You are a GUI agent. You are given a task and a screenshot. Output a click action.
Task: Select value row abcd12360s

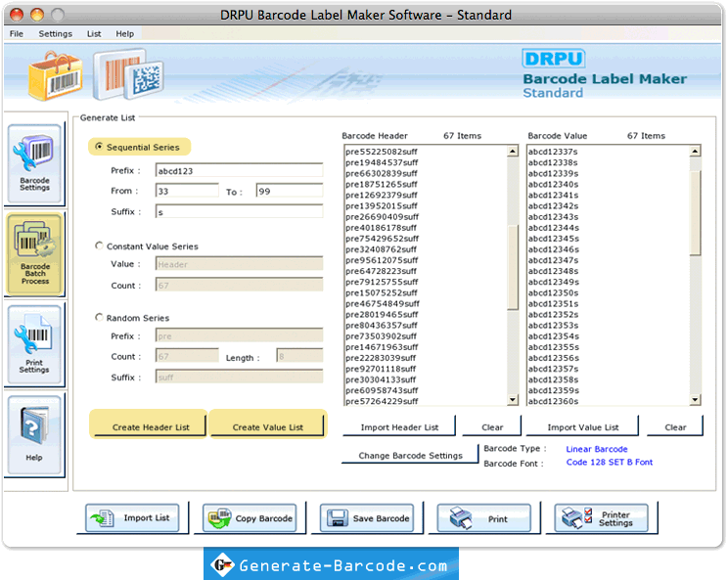click(609, 401)
